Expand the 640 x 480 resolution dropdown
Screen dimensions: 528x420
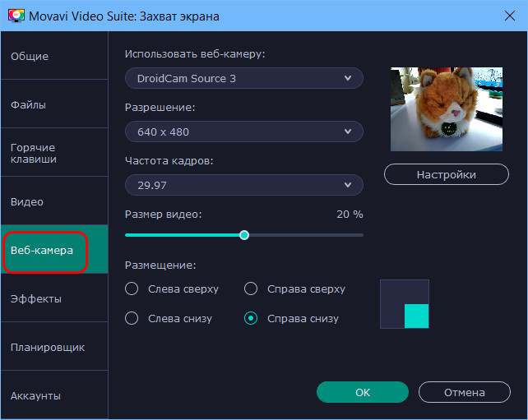244,132
